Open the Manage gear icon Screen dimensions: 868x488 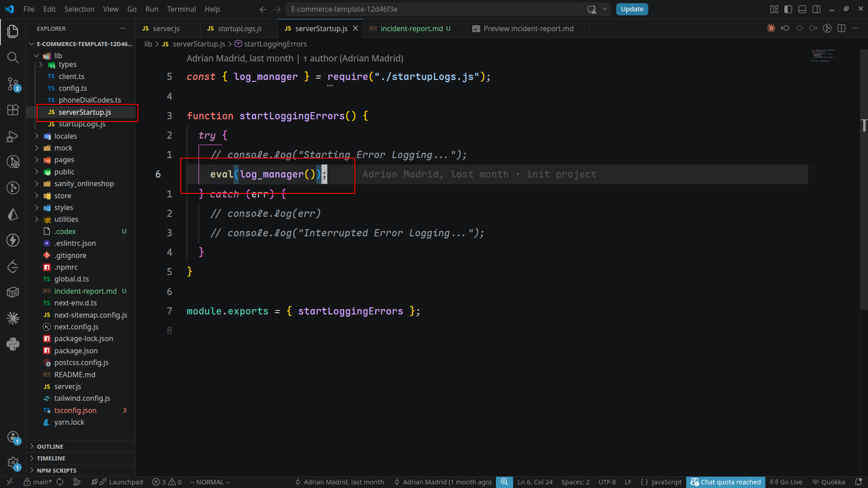(14, 463)
